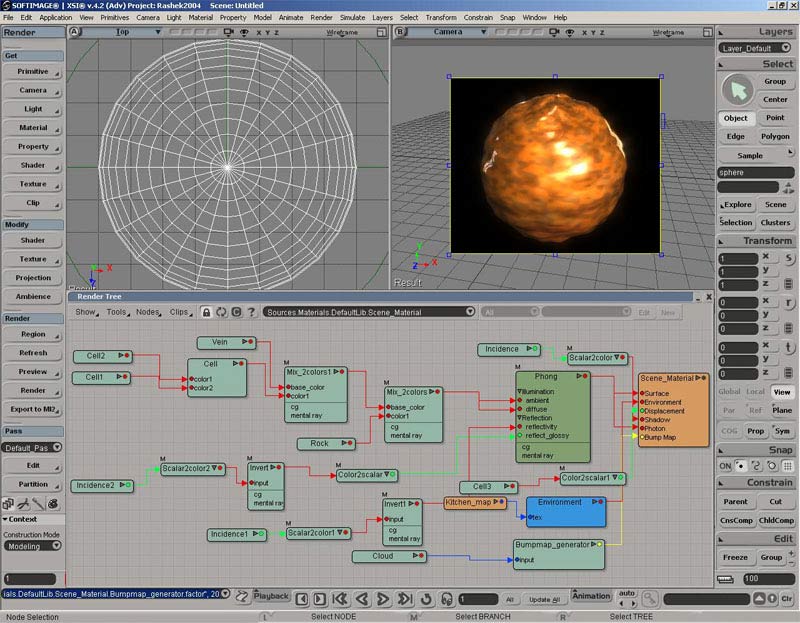The image size is (800, 623).
Task: Click the loop playback icon
Action: (426, 599)
